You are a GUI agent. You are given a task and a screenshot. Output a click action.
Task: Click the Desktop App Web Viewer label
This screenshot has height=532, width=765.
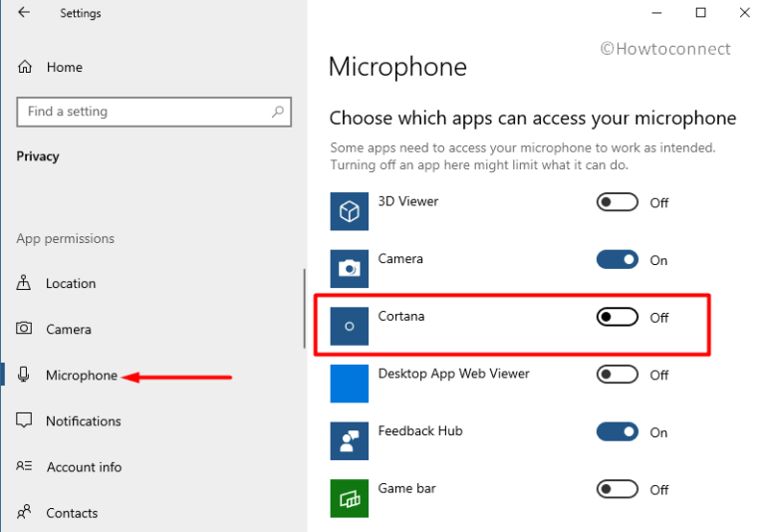tap(454, 374)
